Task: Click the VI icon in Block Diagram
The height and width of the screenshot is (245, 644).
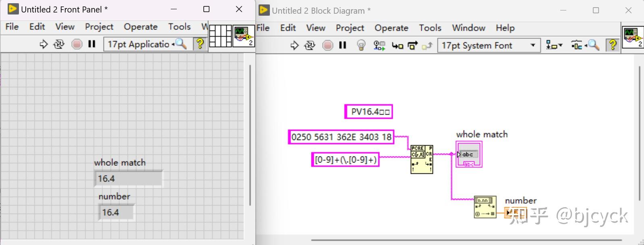Action: pyautogui.click(x=633, y=37)
